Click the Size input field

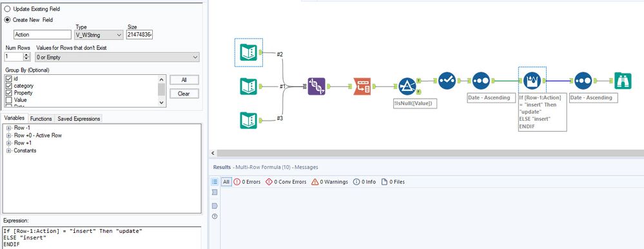(140, 35)
